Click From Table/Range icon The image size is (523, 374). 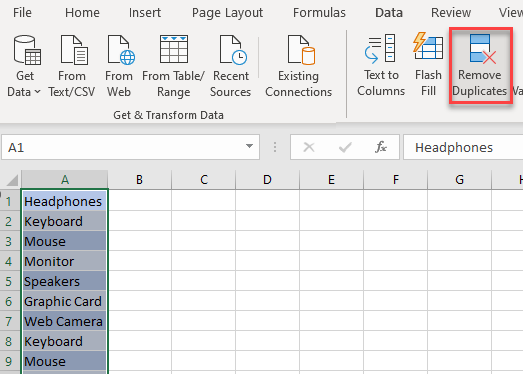[174, 49]
